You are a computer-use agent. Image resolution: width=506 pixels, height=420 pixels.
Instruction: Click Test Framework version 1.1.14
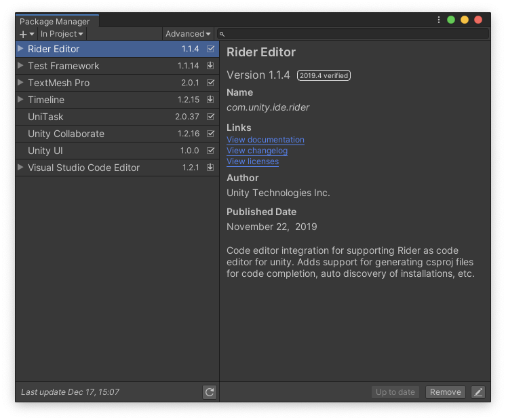pos(188,66)
